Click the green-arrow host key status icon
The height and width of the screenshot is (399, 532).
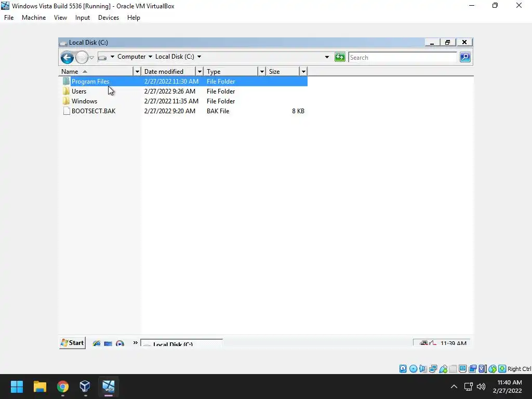click(x=502, y=369)
